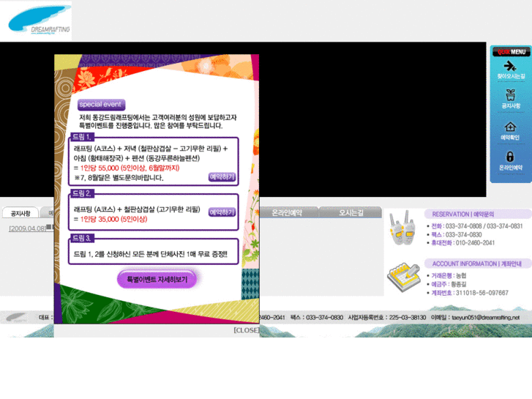
Task: Open the 2009.04.08 notice entry
Action: (28, 228)
